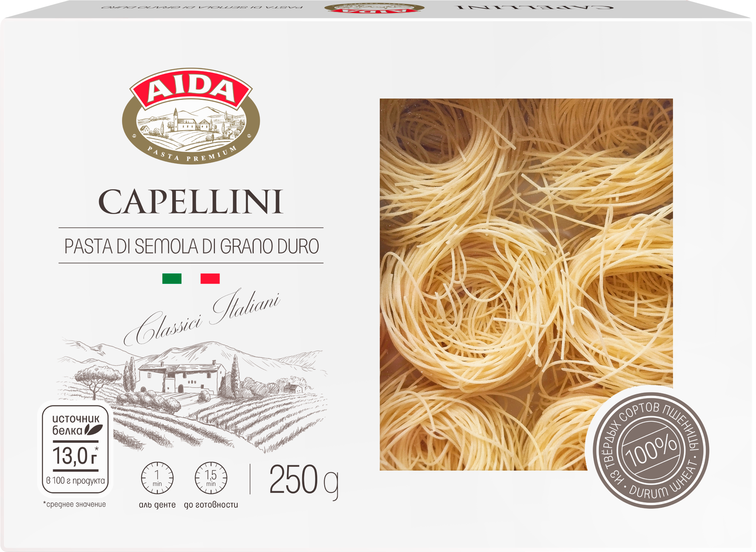Click the 1 min al dente clock icon
This screenshot has width=756, height=552.
pos(157,478)
